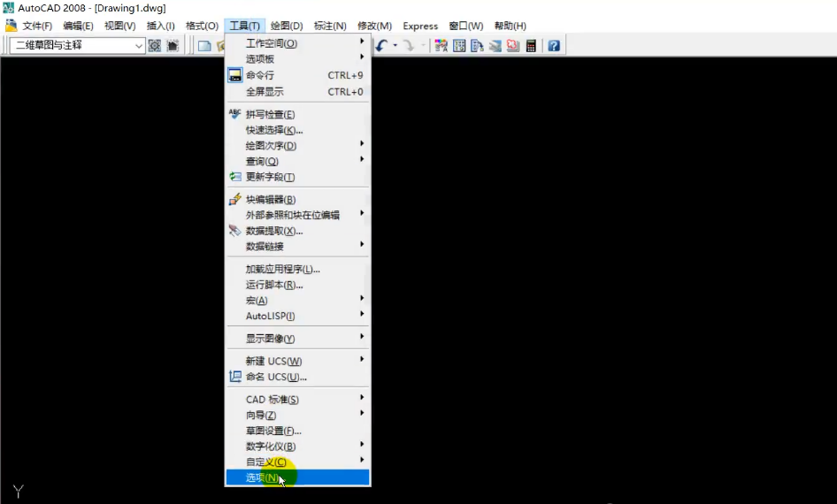Click the drawing document icon beside 文件 menu

(x=12, y=26)
